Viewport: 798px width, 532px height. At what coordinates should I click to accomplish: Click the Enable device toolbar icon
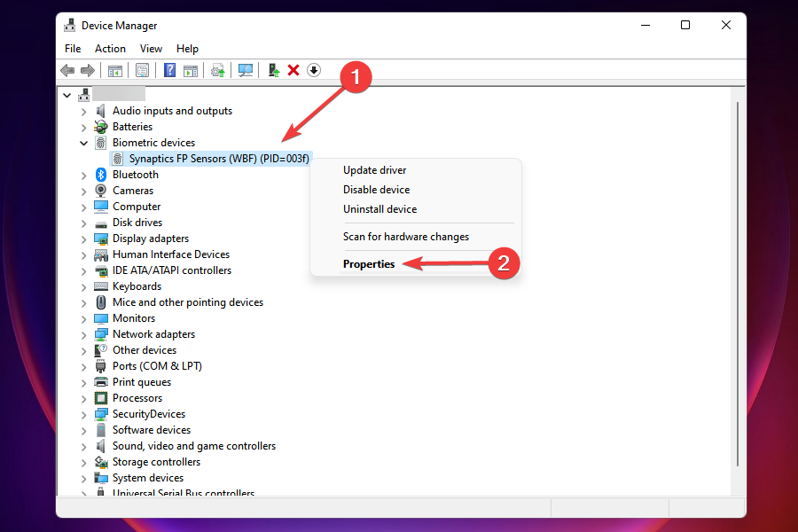click(x=274, y=70)
